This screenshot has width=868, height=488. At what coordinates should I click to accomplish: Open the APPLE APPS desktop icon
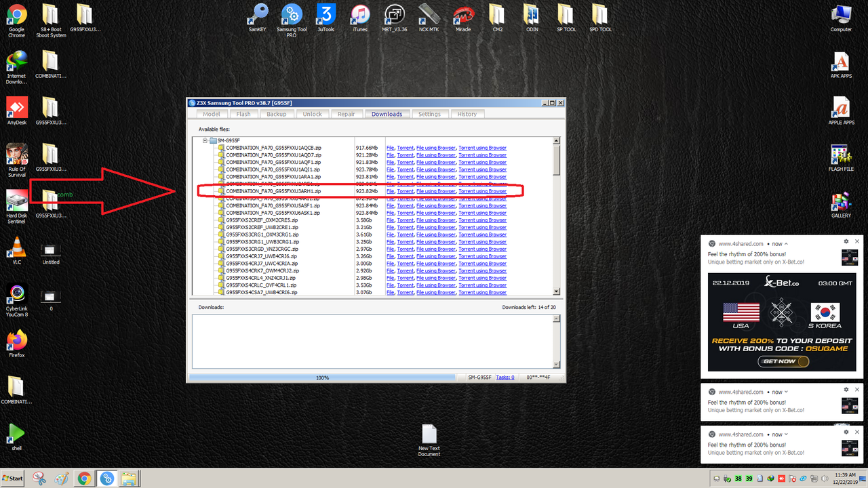click(841, 111)
